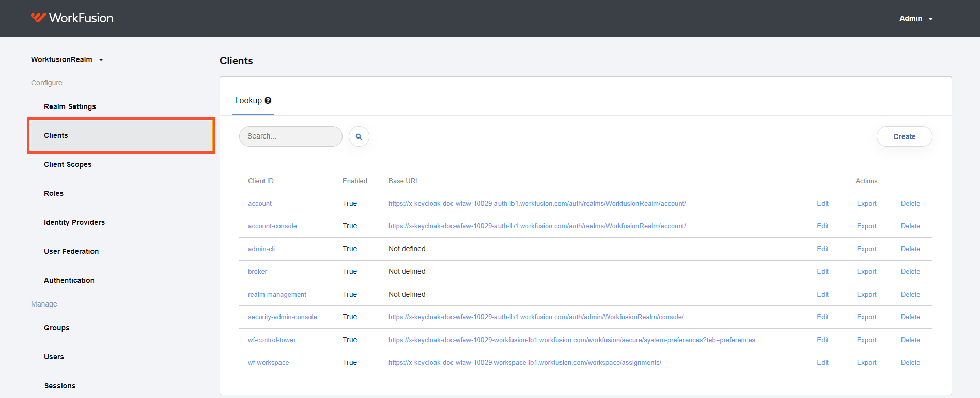This screenshot has height=398, width=980.
Task: Delete the account client
Action: pyautogui.click(x=911, y=203)
